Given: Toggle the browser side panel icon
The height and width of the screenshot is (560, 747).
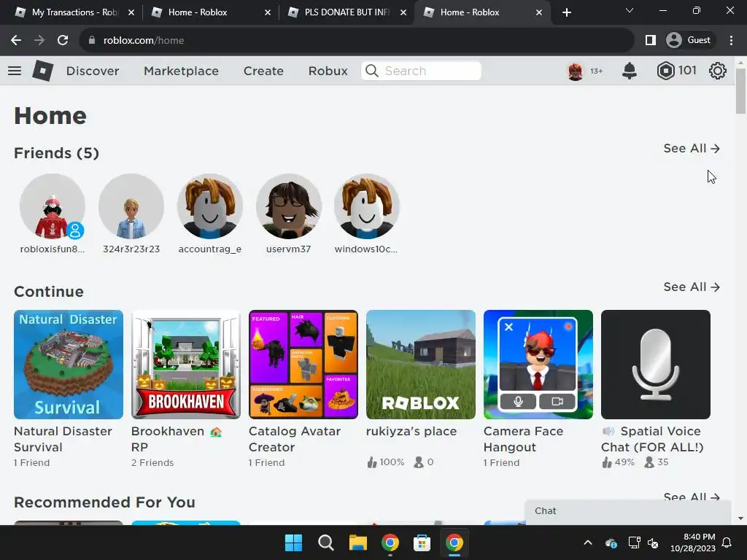Looking at the screenshot, I should pyautogui.click(x=650, y=41).
